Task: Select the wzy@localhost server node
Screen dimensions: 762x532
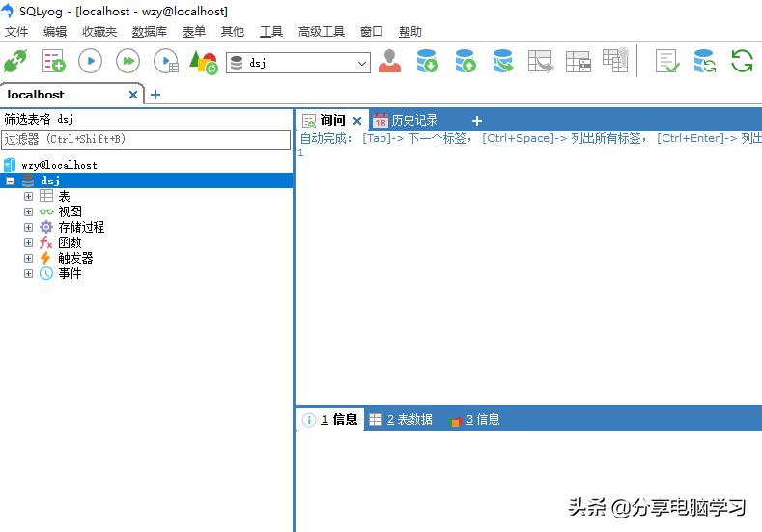Action: pyautogui.click(x=59, y=165)
